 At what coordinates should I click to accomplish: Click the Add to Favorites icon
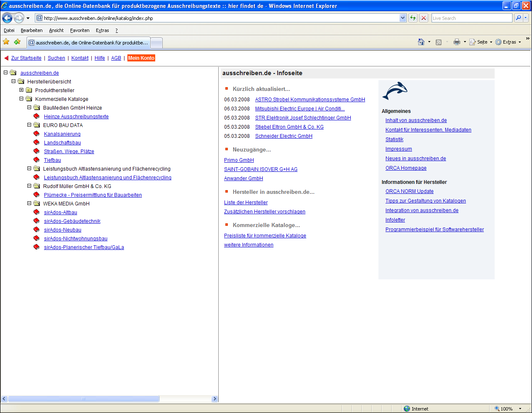[17, 42]
